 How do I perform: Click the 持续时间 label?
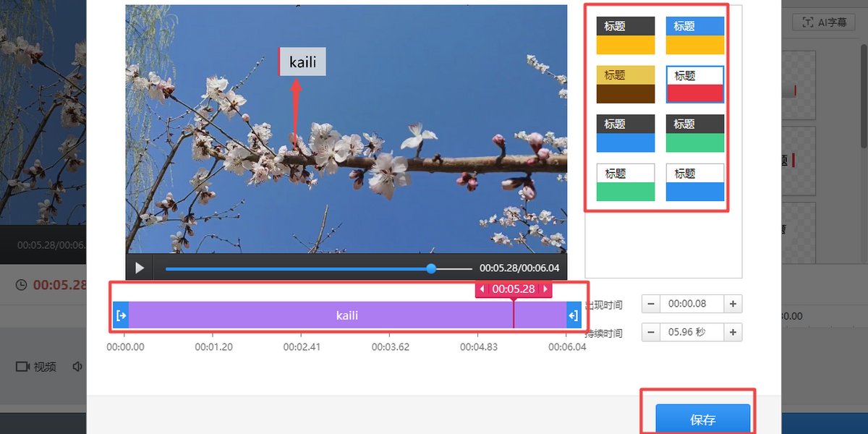coord(603,333)
